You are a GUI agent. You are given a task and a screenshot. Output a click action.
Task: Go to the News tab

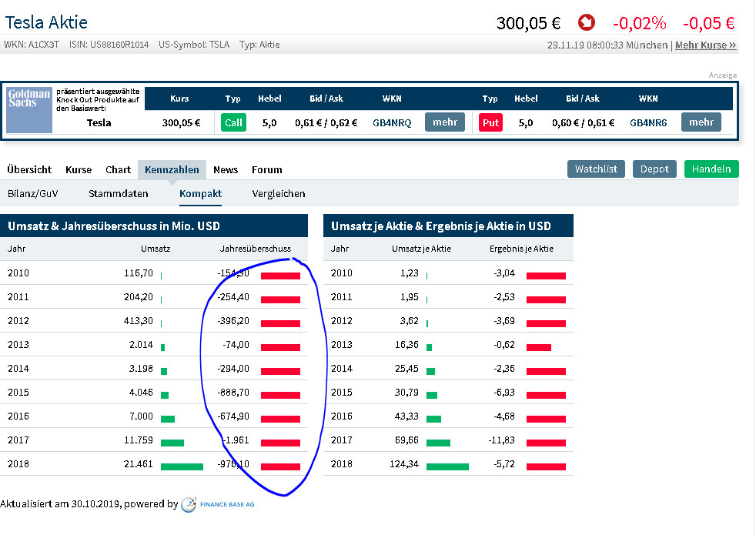[226, 169]
